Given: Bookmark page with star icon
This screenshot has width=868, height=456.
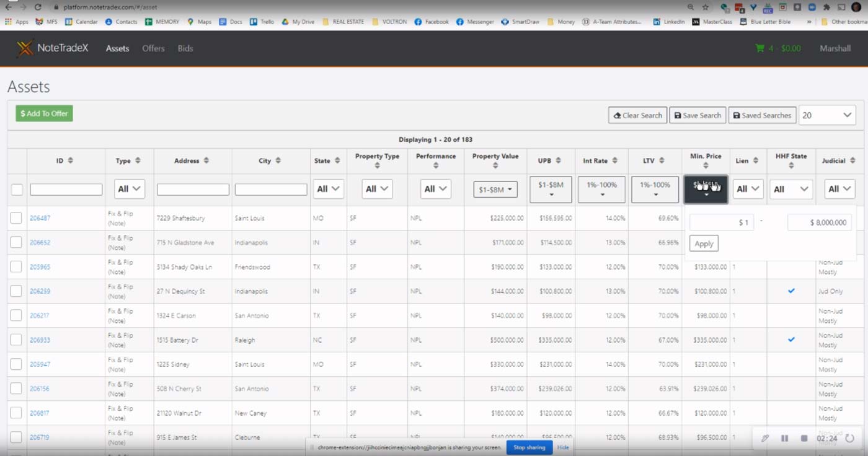Looking at the screenshot, I should tap(706, 7).
